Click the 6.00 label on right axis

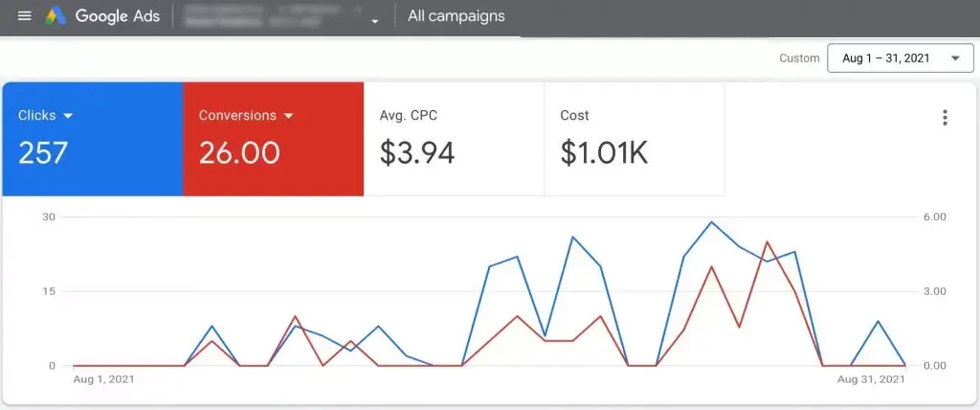(935, 216)
